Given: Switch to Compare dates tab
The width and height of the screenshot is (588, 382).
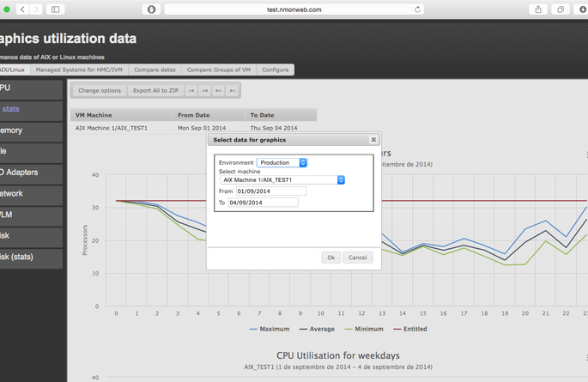Looking at the screenshot, I should 155,70.
